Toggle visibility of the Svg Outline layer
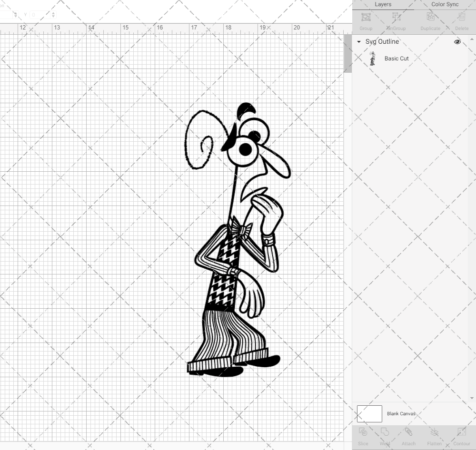 click(x=457, y=42)
